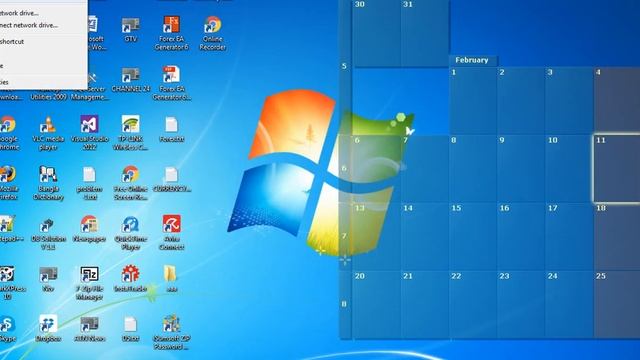Open the yellow aaa folder
The height and width of the screenshot is (360, 640).
171,278
